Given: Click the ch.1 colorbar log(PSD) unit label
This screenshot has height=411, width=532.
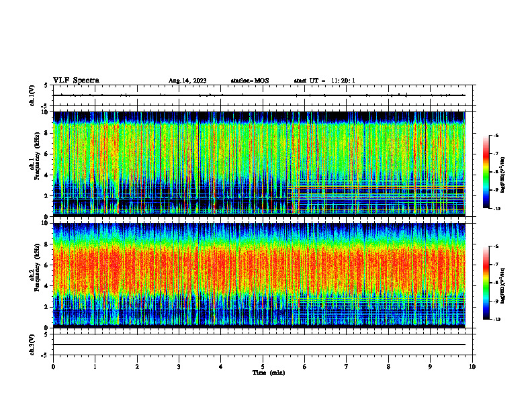Looking at the screenshot, I should click(503, 175).
